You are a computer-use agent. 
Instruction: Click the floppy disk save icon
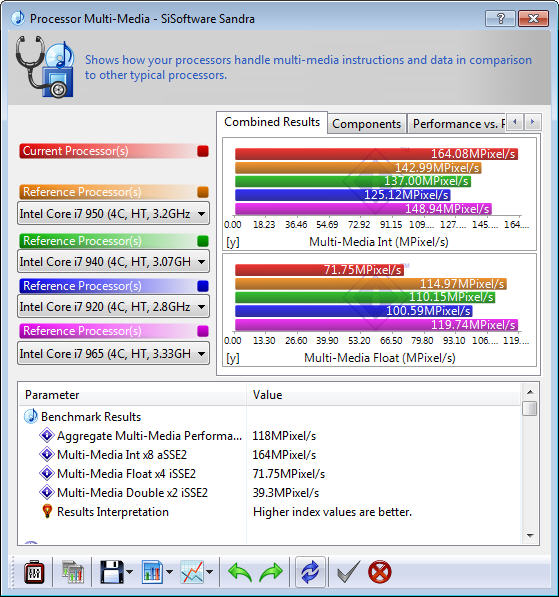click(x=112, y=572)
